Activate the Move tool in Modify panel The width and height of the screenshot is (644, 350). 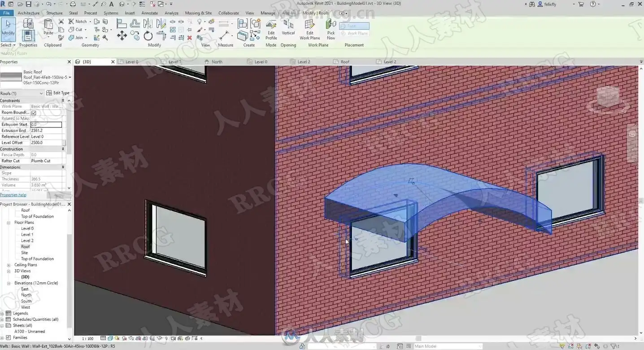point(122,36)
